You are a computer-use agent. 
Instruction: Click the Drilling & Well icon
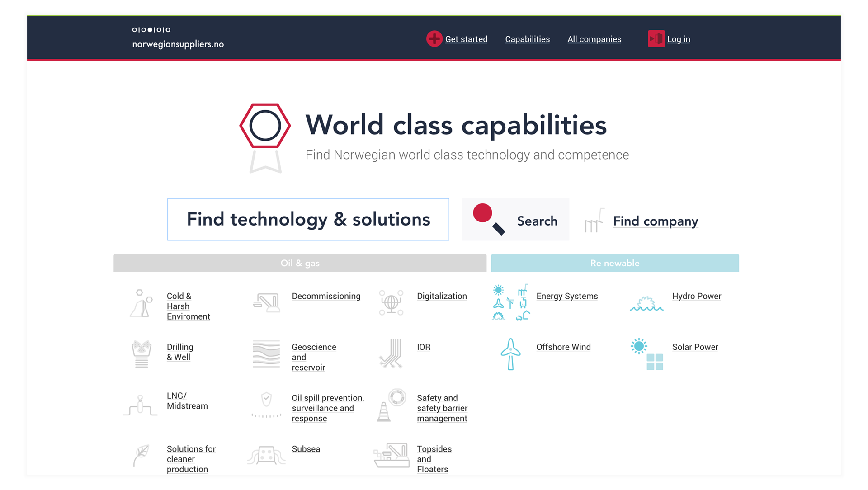[142, 354]
